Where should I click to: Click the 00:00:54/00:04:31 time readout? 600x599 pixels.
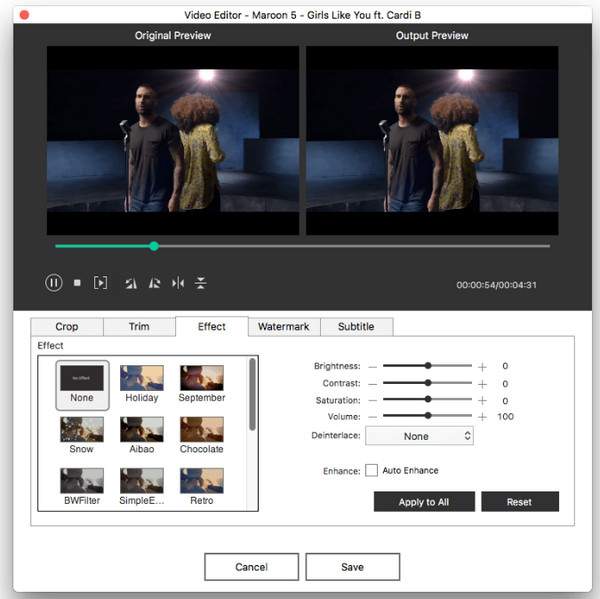[496, 285]
